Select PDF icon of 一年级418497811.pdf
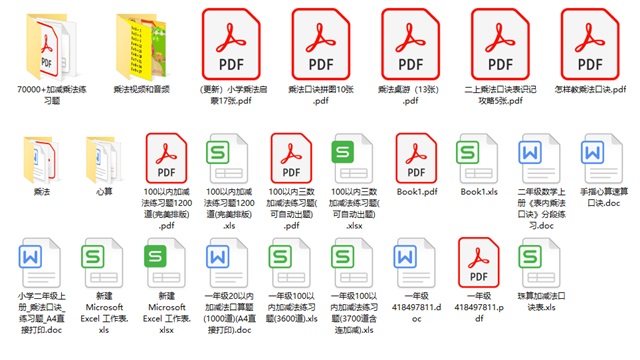This screenshot has width=640, height=360. [x=478, y=262]
